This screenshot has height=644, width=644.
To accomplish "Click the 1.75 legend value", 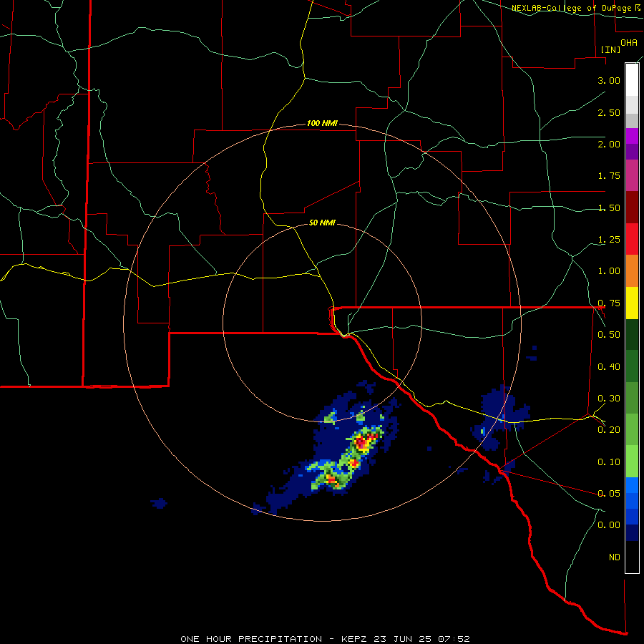I will (x=609, y=176).
